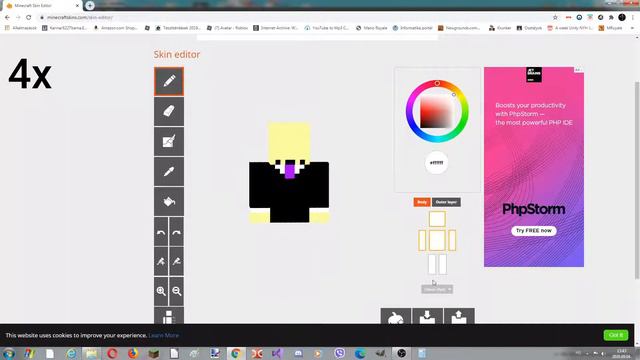Click the character model icon at toolbar bottom
Screen dimensions: 640x360
tap(169, 316)
